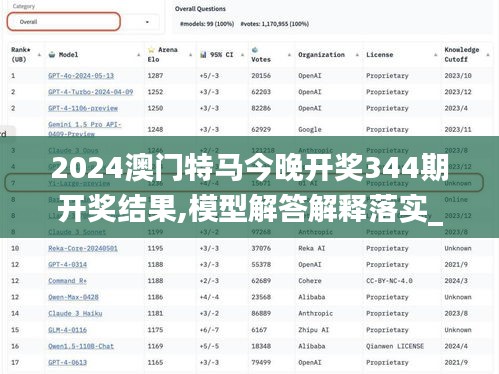Open the Qwen-Max-0428 link
Image resolution: width=499 pixels, height=374 pixels.
(73, 297)
